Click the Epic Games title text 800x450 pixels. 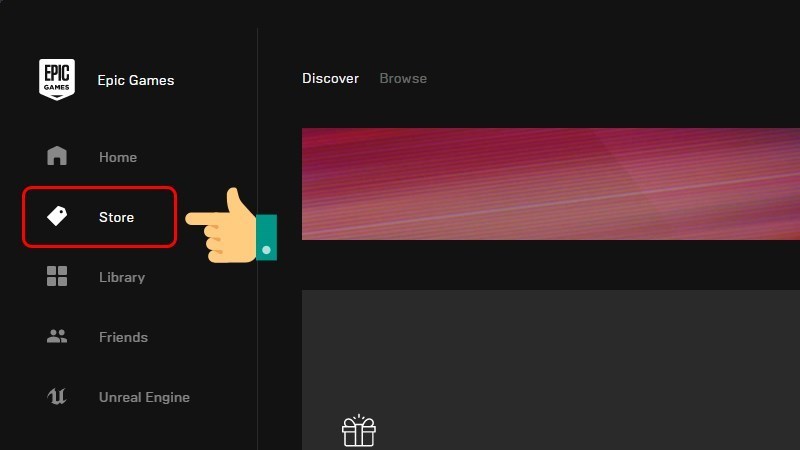[136, 80]
